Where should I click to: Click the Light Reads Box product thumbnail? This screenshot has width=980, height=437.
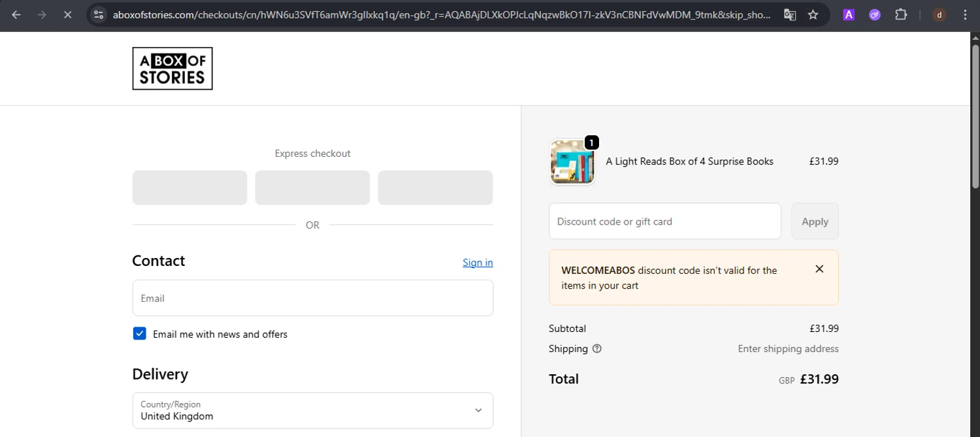click(x=572, y=162)
